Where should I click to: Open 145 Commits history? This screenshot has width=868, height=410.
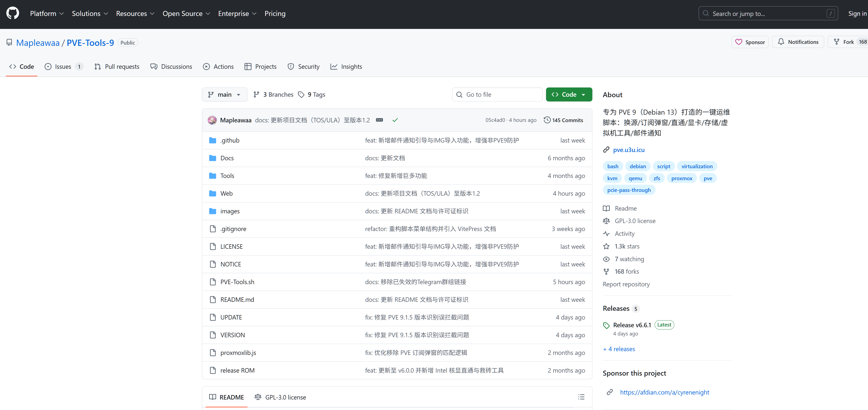tap(563, 120)
